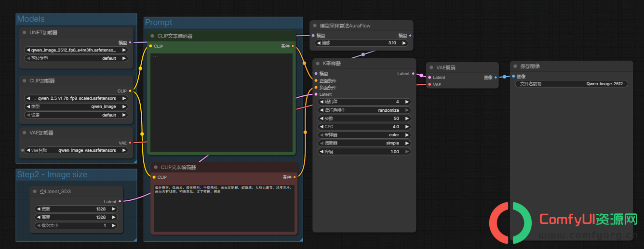Click the K采样器 node title text

[x=332, y=64]
